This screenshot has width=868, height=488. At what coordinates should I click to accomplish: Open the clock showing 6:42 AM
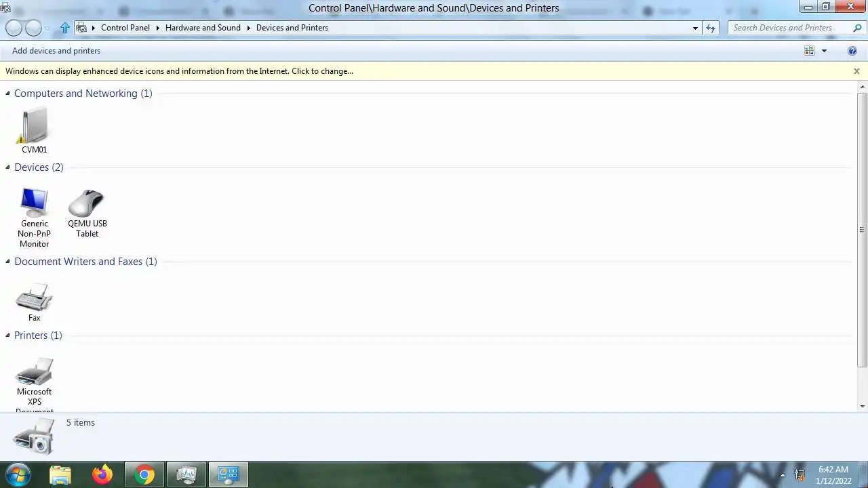(x=833, y=474)
